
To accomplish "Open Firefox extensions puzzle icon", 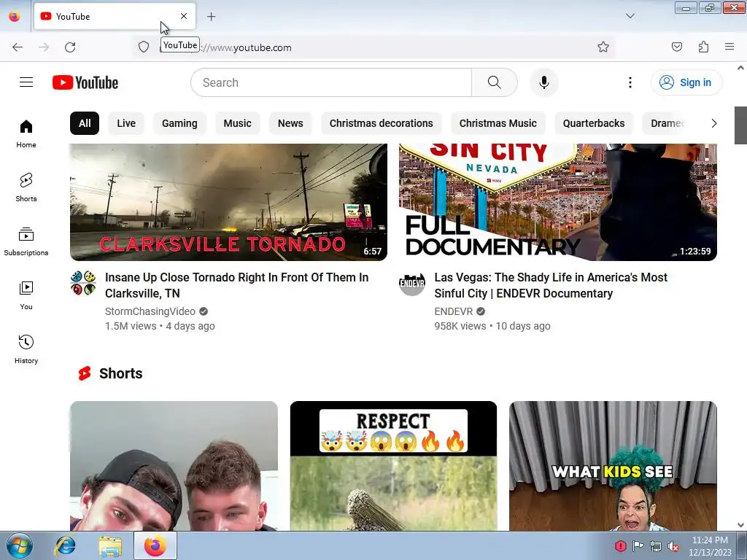I will (x=703, y=47).
